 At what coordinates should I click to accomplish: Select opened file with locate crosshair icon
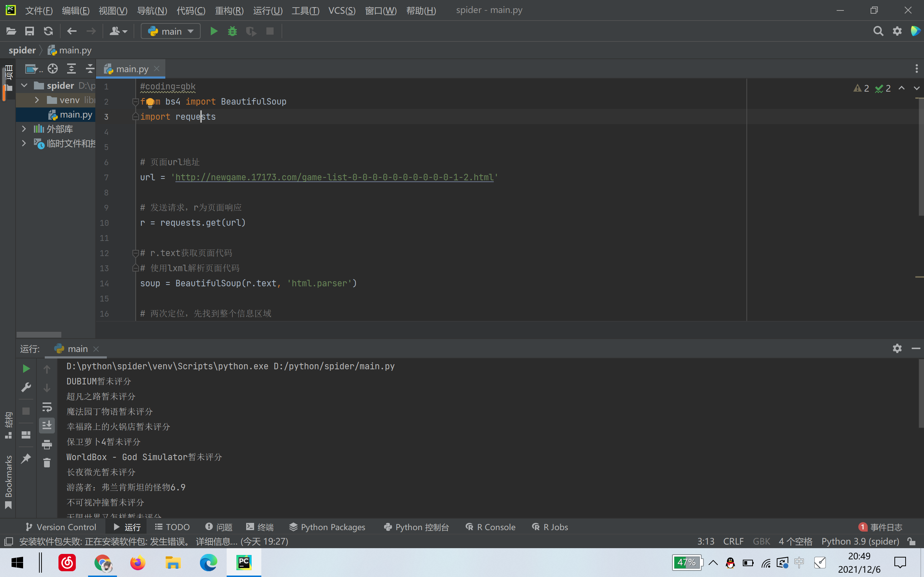coord(53,69)
